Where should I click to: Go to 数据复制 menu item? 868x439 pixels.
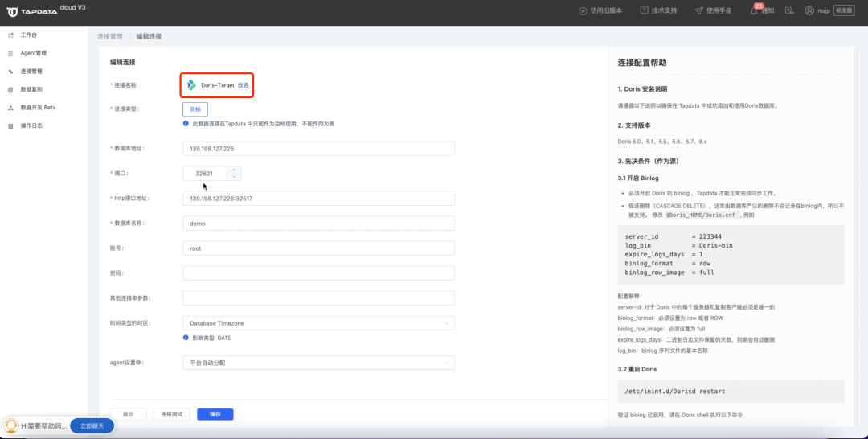(31, 89)
